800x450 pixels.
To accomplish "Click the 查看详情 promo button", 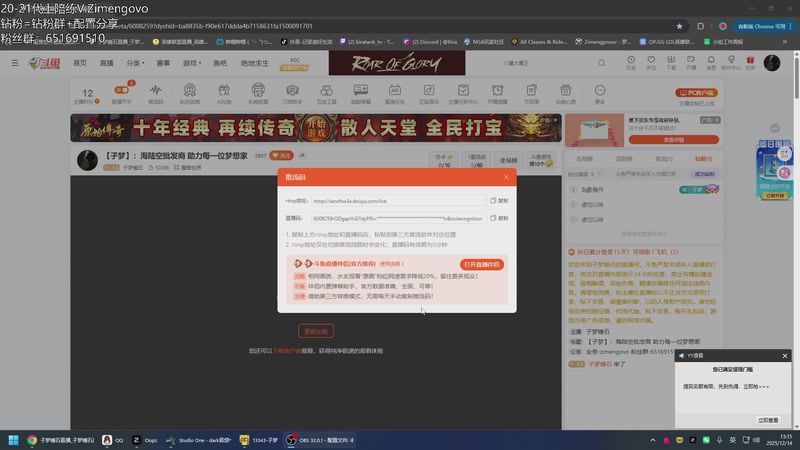I will pyautogui.click(x=673, y=140).
